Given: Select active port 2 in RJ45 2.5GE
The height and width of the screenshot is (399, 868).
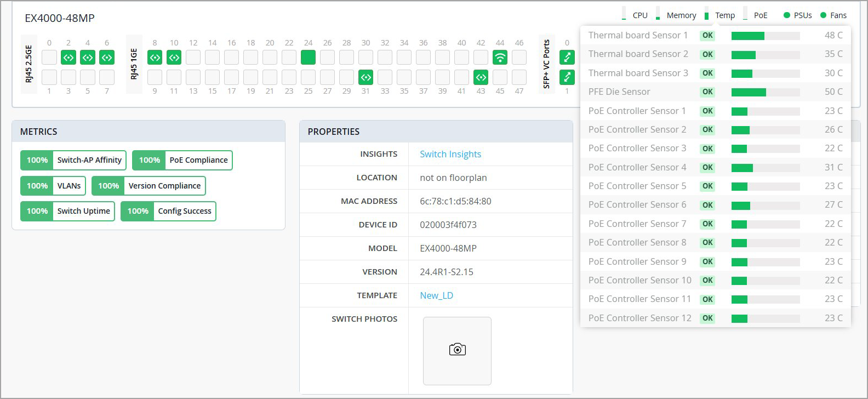Looking at the screenshot, I should coord(68,57).
